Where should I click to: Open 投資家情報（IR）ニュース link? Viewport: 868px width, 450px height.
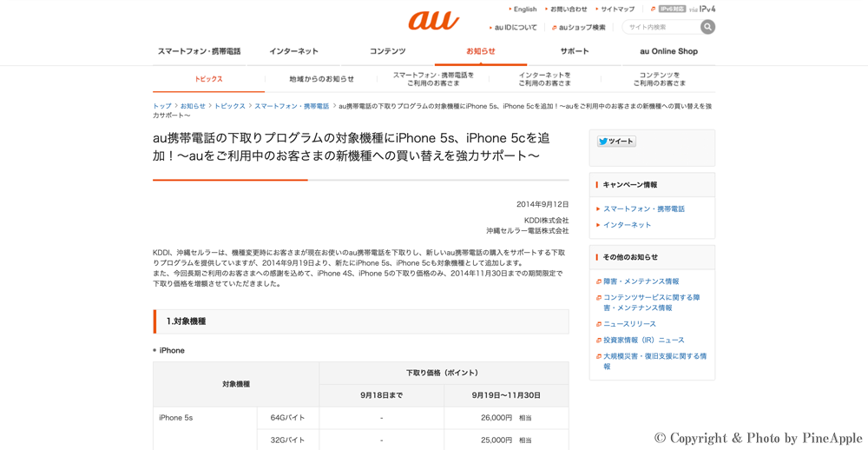[643, 341]
